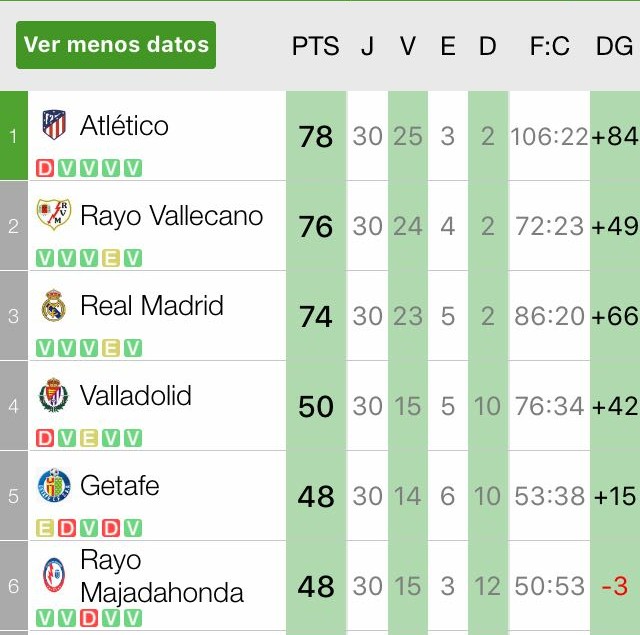This screenshot has width=640, height=635.
Task: Click the Atlético club crest icon
Action: pos(54,126)
